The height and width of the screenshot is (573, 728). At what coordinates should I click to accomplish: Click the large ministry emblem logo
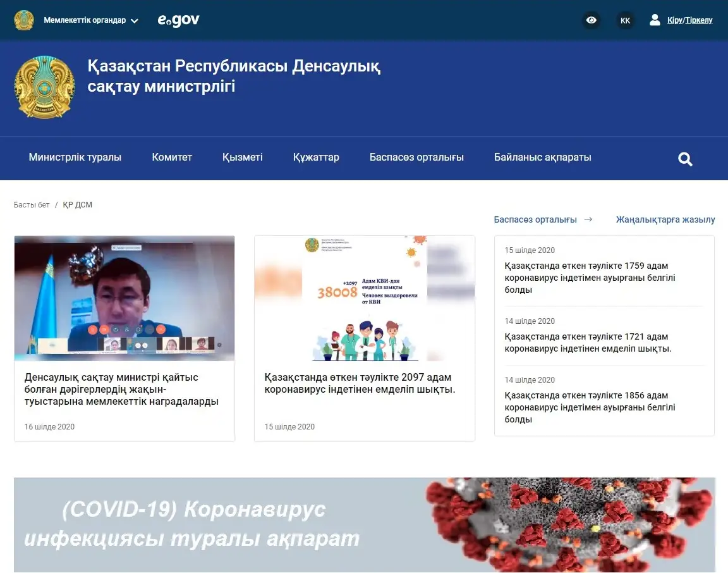coord(45,87)
